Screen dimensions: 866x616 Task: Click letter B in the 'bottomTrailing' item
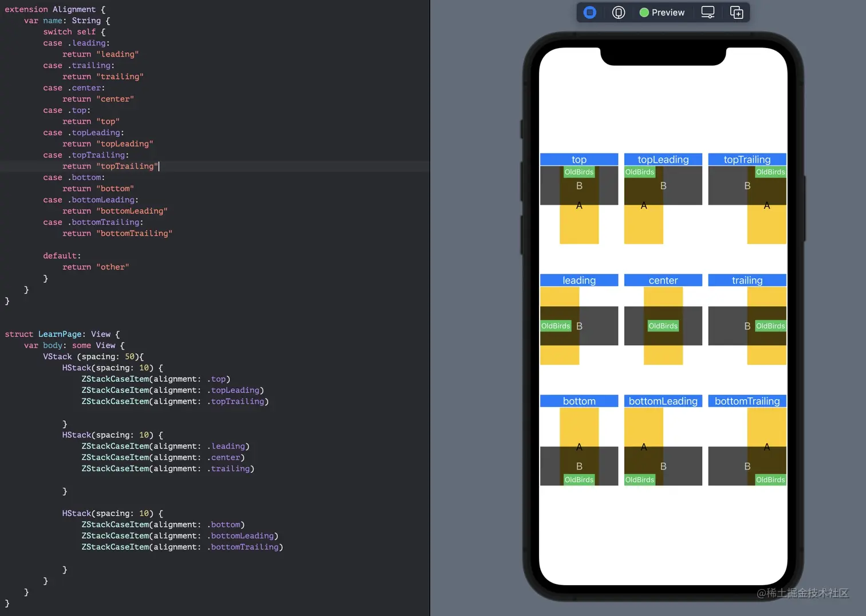pyautogui.click(x=747, y=466)
